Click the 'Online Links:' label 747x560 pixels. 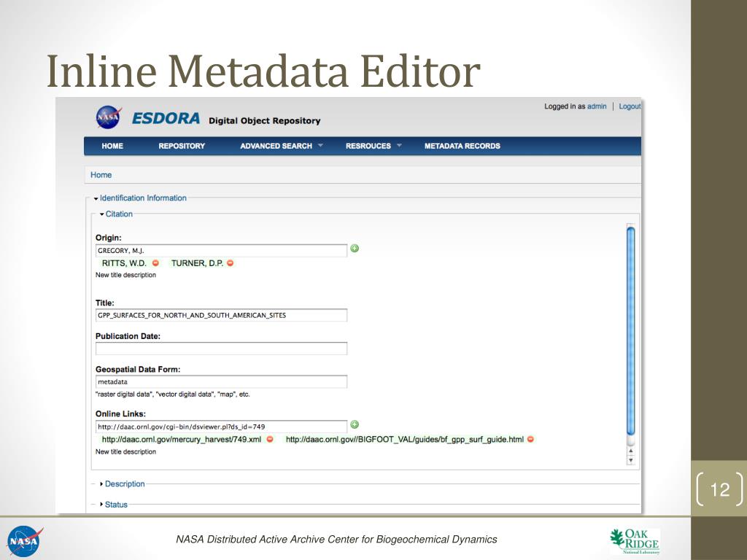click(120, 414)
